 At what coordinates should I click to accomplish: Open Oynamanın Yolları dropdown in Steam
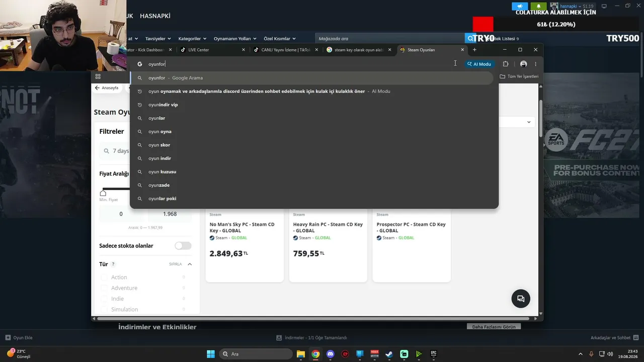[x=235, y=39]
